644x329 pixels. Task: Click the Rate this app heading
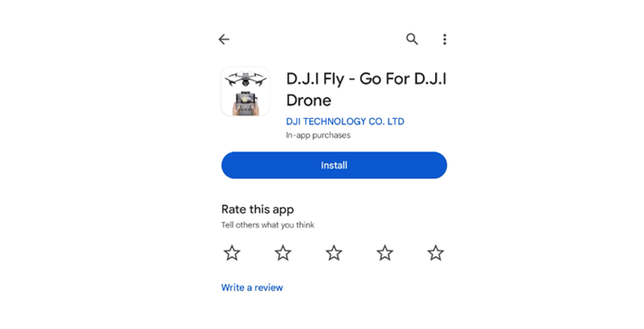click(258, 209)
